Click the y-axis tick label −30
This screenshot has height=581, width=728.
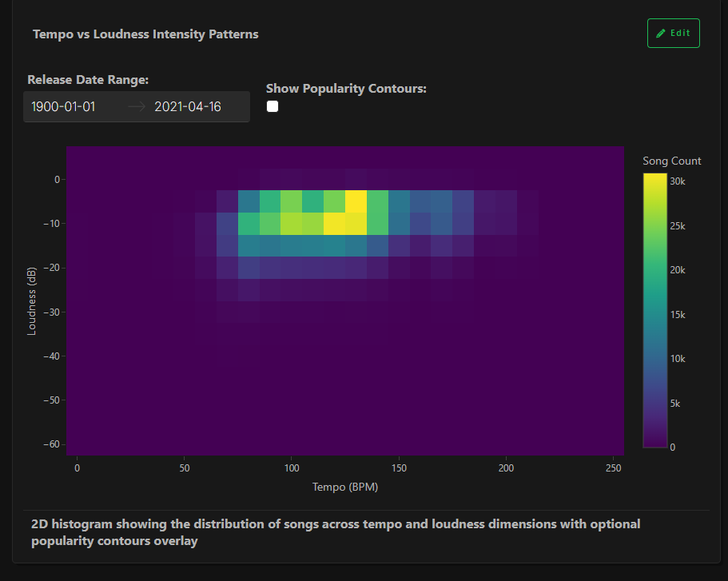click(51, 312)
